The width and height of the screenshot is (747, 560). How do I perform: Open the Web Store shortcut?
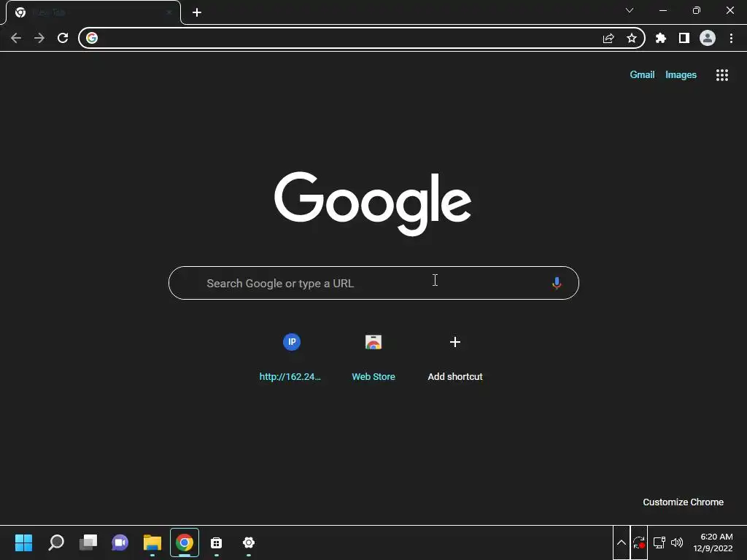click(x=373, y=356)
